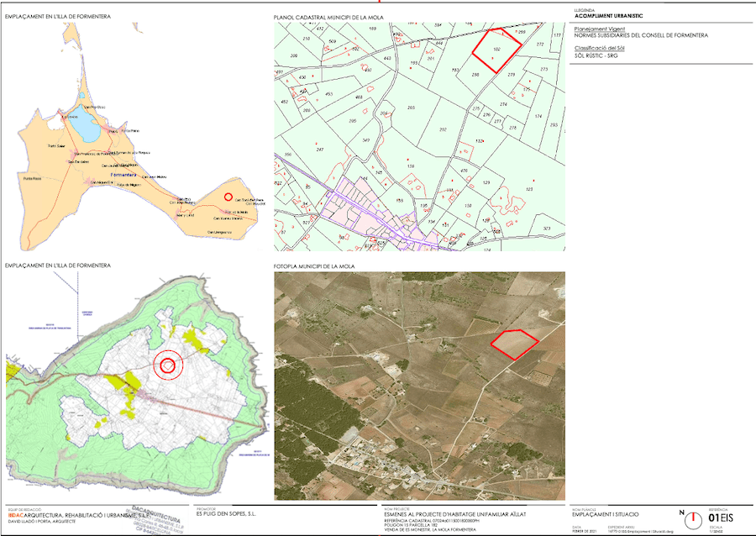Click cadastral parcel number 349

[x=365, y=139]
